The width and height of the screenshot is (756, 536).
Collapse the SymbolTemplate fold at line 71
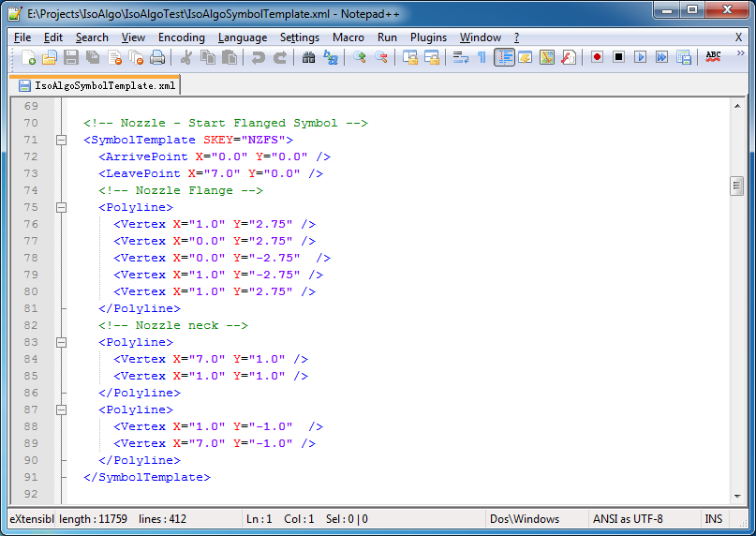pos(61,140)
